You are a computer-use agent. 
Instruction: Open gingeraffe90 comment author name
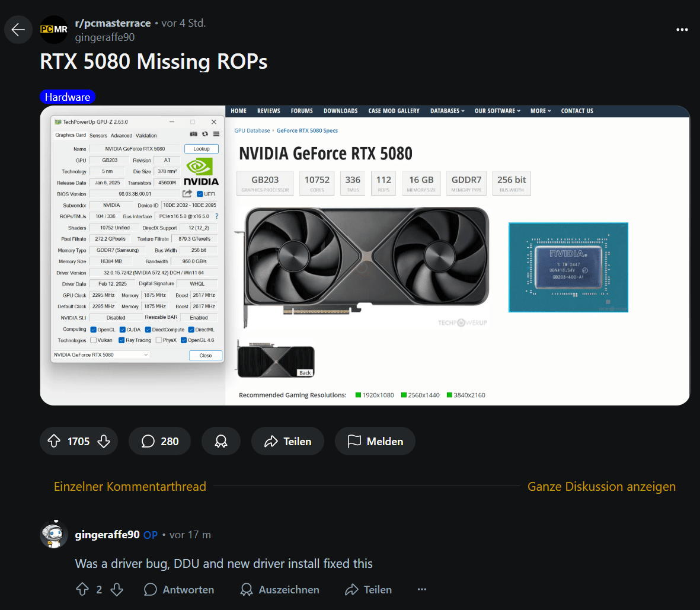pyautogui.click(x=107, y=535)
